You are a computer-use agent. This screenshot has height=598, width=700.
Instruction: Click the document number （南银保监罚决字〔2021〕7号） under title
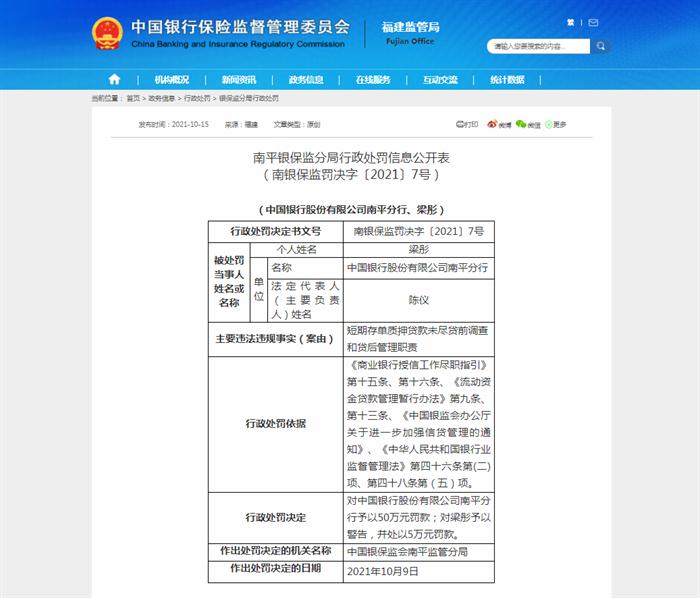click(x=351, y=174)
